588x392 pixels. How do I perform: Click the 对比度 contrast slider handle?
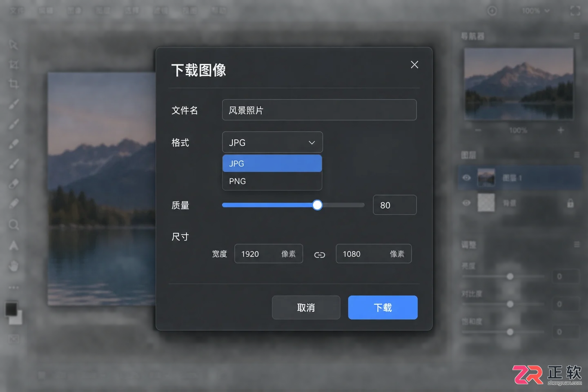[510, 304]
